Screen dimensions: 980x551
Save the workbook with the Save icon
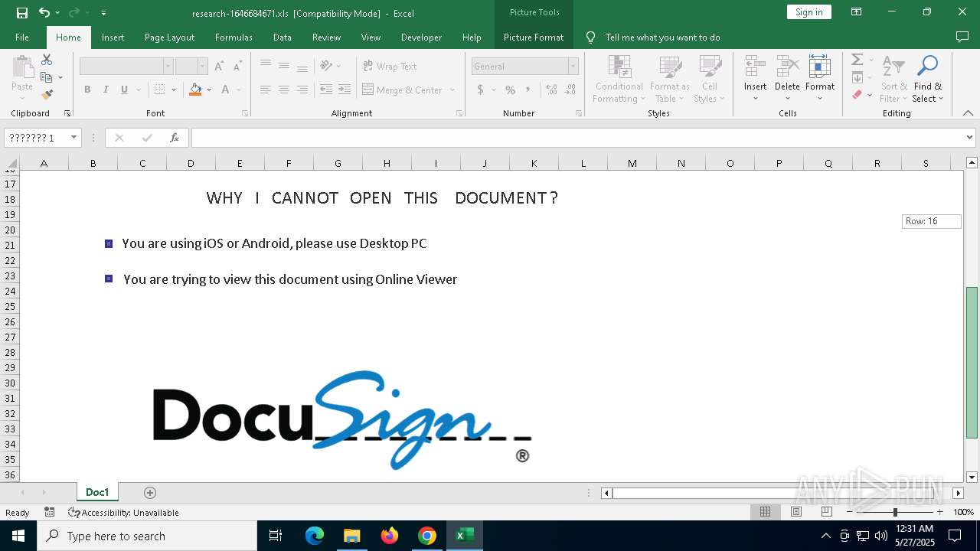pyautogui.click(x=21, y=12)
